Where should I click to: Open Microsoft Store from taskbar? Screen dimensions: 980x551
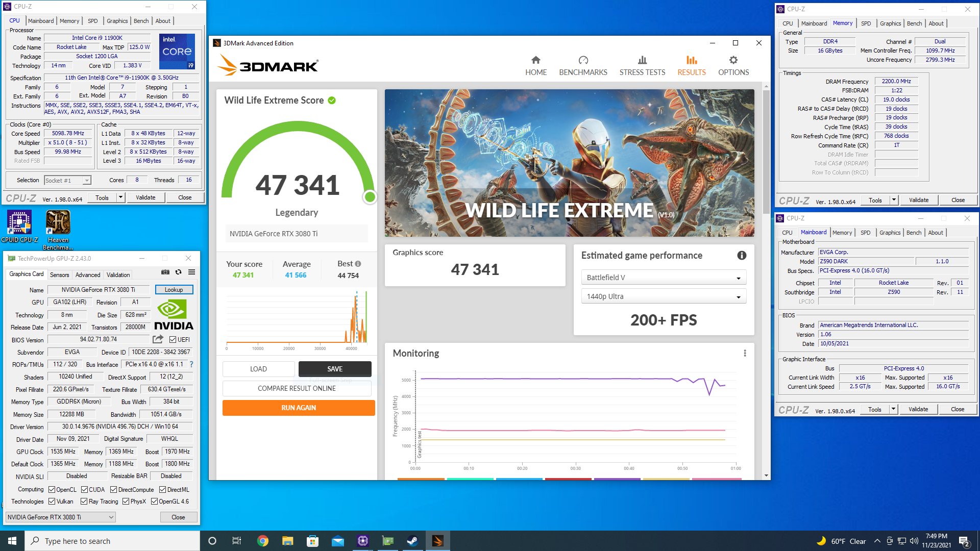pyautogui.click(x=312, y=541)
